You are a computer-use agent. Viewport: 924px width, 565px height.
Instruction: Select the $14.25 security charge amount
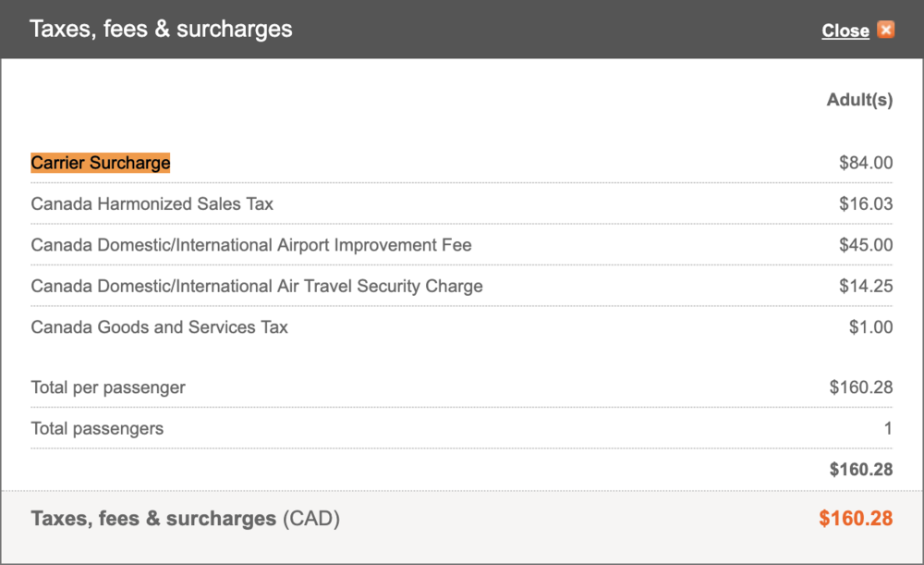tap(866, 286)
